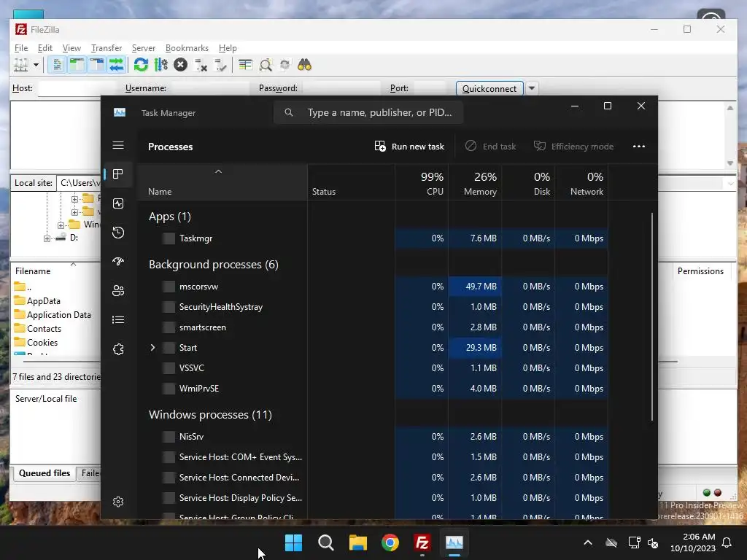Open Users page icon in sidebar

118,290
